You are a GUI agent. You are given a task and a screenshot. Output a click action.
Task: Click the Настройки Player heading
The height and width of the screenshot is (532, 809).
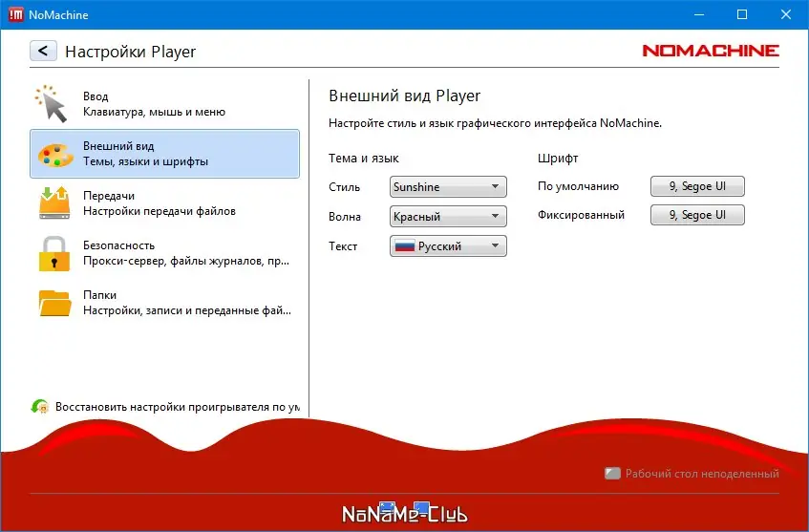(130, 52)
